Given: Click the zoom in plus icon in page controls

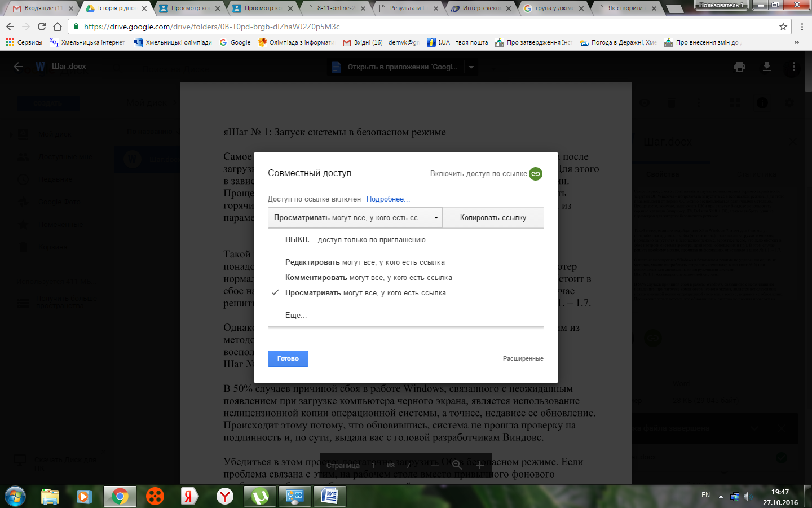Looking at the screenshot, I should click(479, 465).
